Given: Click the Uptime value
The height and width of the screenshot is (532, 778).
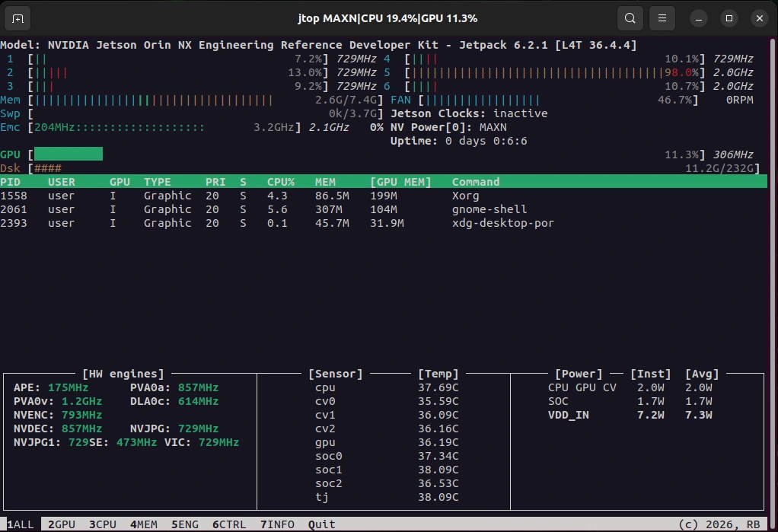Looking at the screenshot, I should tap(486, 141).
